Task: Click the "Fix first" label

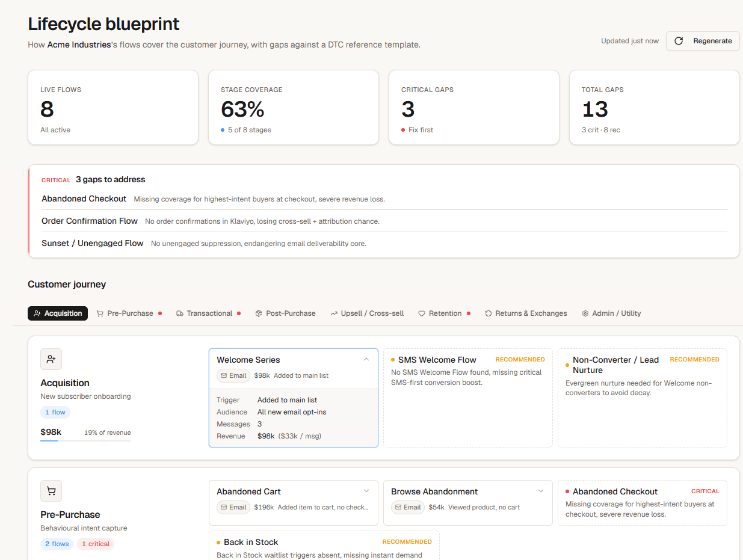Action: 421,130
